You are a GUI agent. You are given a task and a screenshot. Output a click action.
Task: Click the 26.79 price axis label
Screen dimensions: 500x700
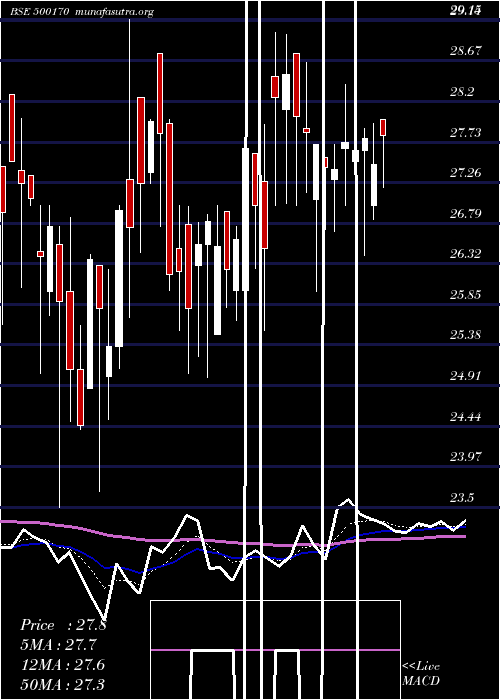pyautogui.click(x=465, y=213)
